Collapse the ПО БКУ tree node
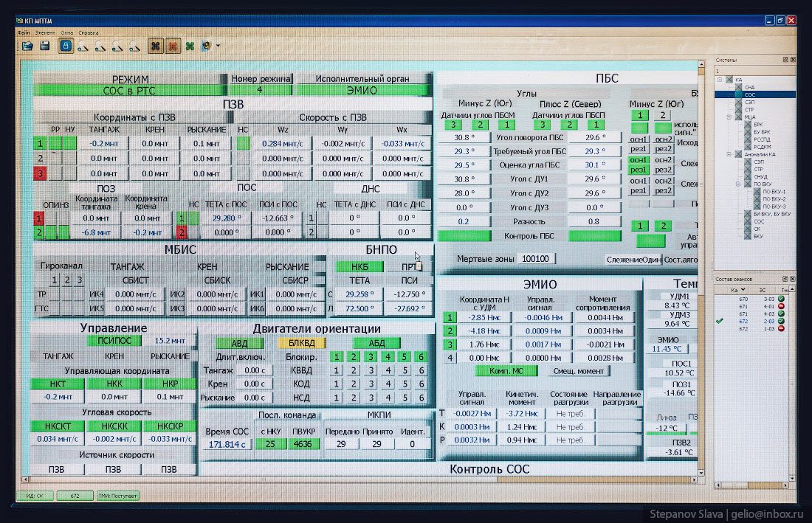Viewport: 812px width, 523px height. click(x=737, y=184)
